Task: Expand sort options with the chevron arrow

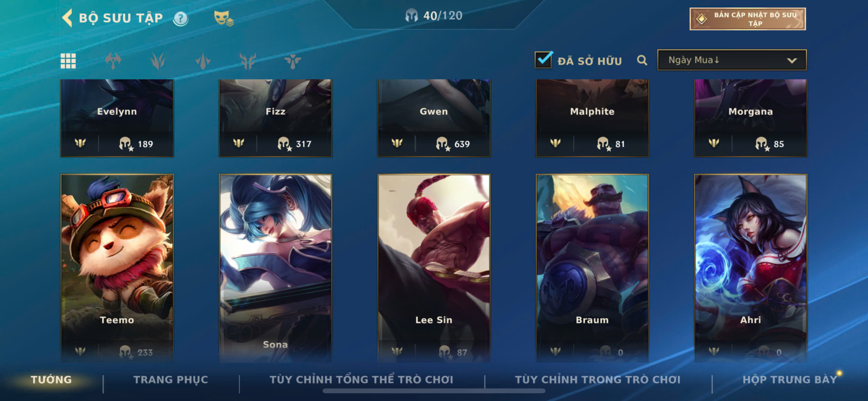Action: [x=791, y=61]
